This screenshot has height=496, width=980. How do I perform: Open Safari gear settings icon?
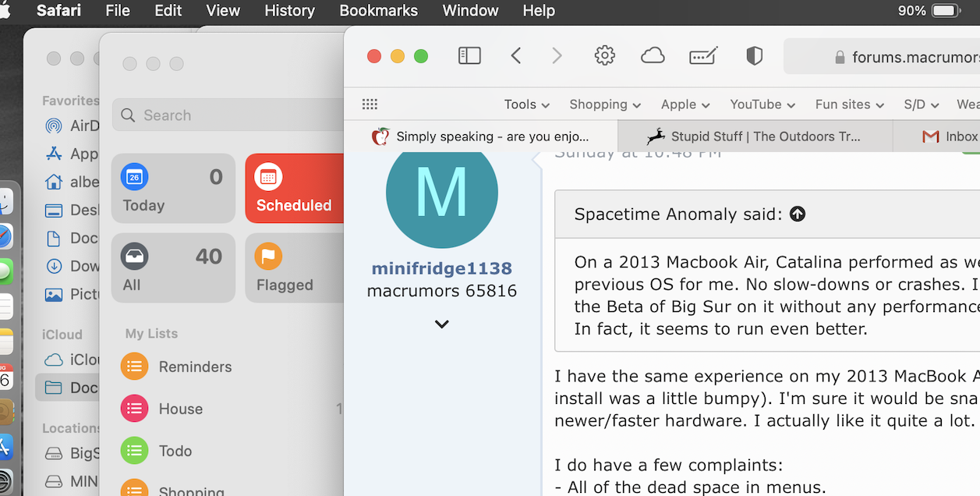click(x=605, y=55)
